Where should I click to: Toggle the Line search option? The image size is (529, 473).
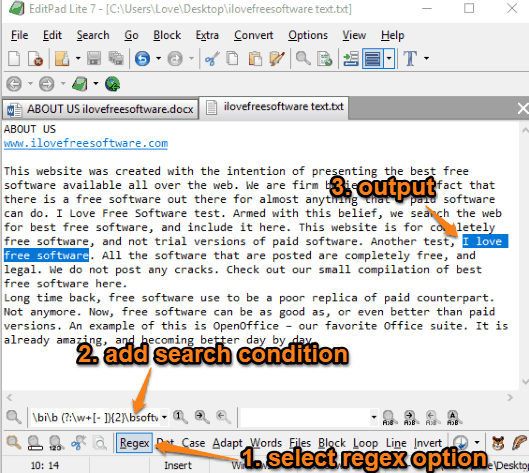pyautogui.click(x=396, y=443)
